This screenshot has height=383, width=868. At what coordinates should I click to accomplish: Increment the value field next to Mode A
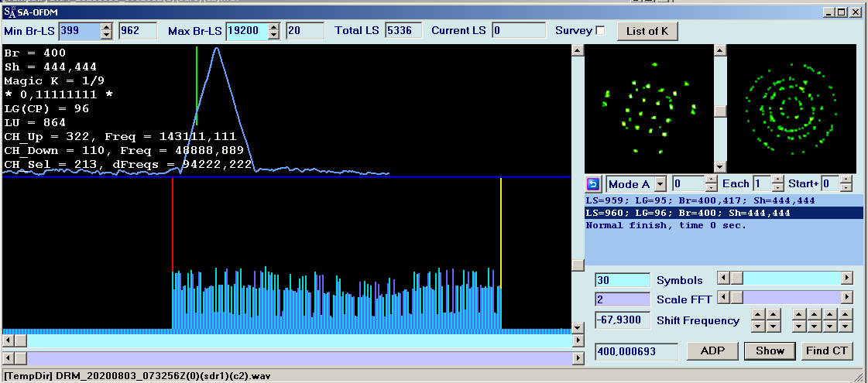click(x=712, y=180)
